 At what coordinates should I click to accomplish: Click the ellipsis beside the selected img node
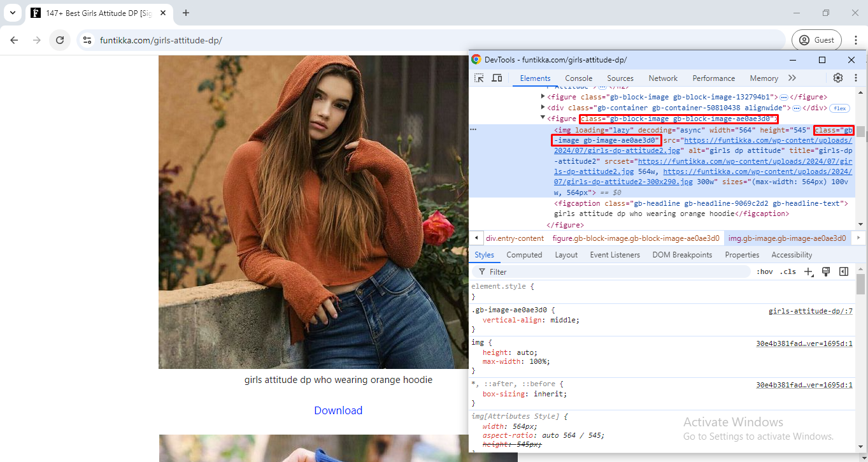pos(473,129)
